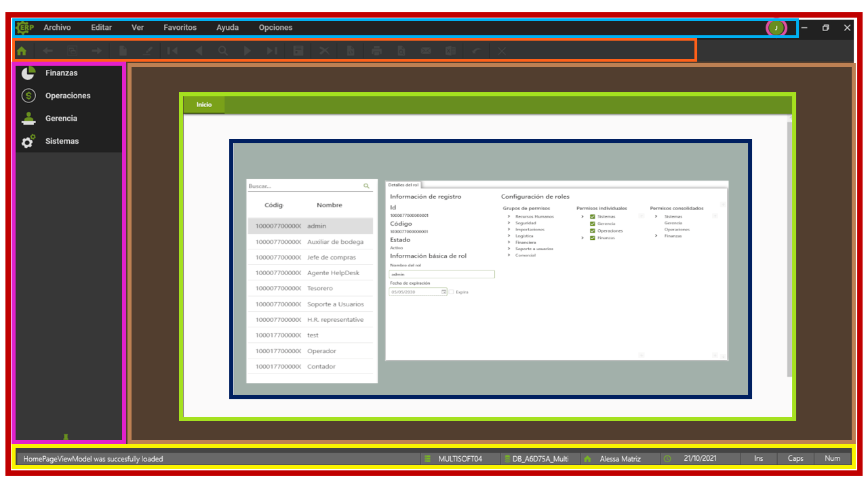Click the Sistemas gear icon in sidebar
This screenshot has width=868, height=488.
(x=28, y=141)
